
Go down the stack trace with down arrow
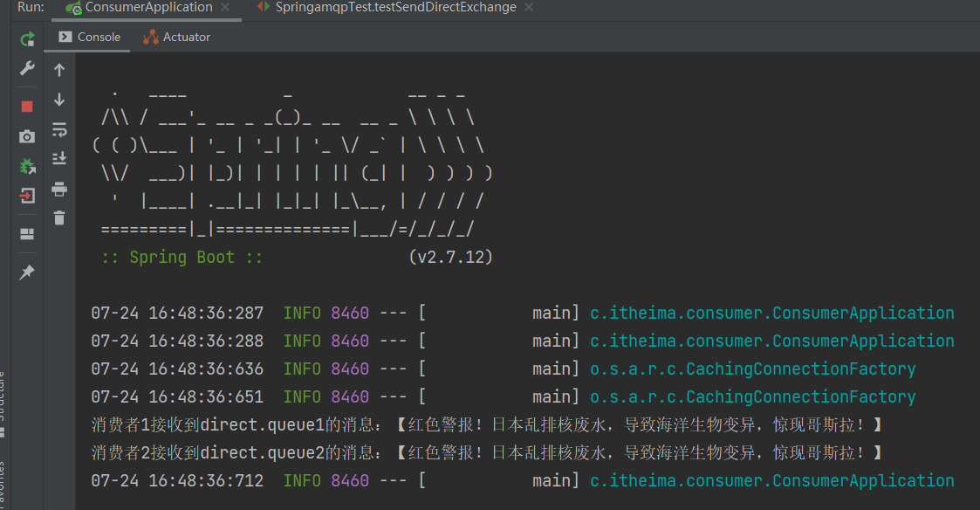point(59,100)
